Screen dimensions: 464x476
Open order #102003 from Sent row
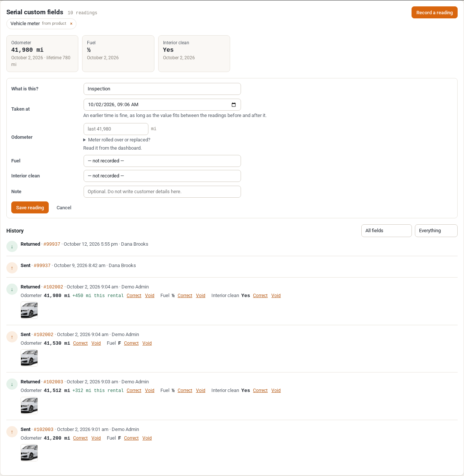43,429
